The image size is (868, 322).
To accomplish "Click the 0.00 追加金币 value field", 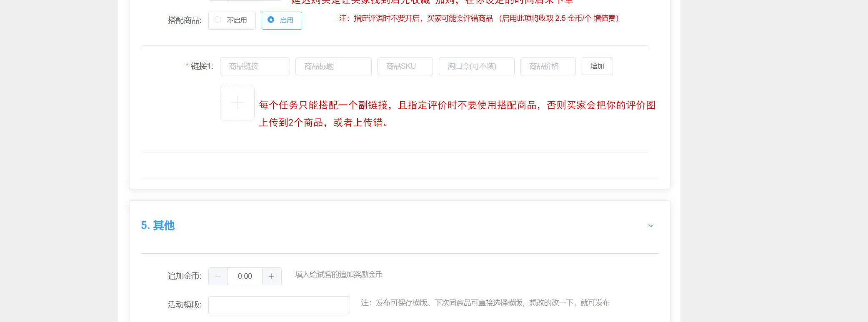I will pyautogui.click(x=245, y=276).
